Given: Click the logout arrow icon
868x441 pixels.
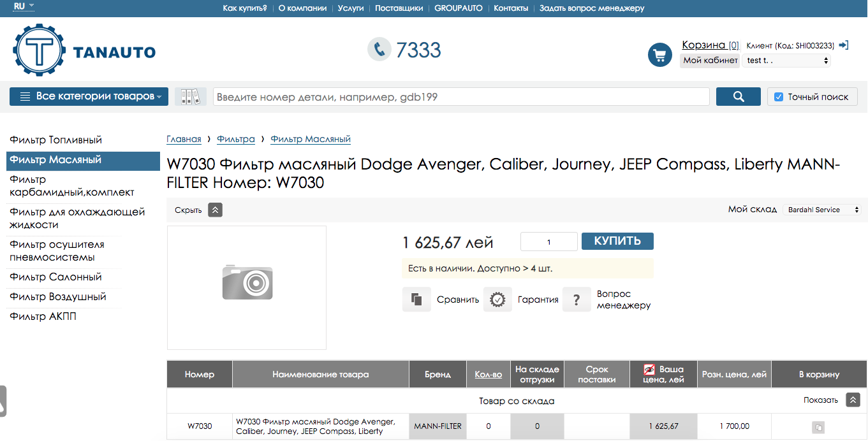Looking at the screenshot, I should click(x=843, y=45).
